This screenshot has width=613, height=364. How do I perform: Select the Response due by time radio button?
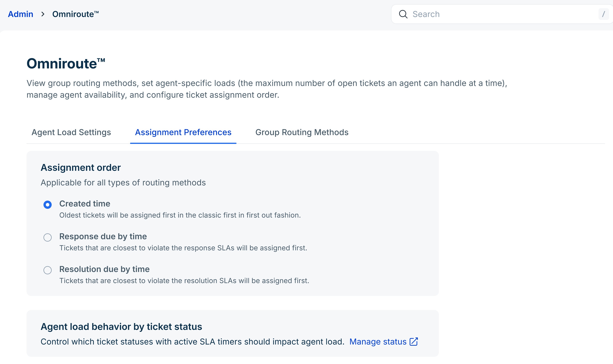click(x=48, y=237)
